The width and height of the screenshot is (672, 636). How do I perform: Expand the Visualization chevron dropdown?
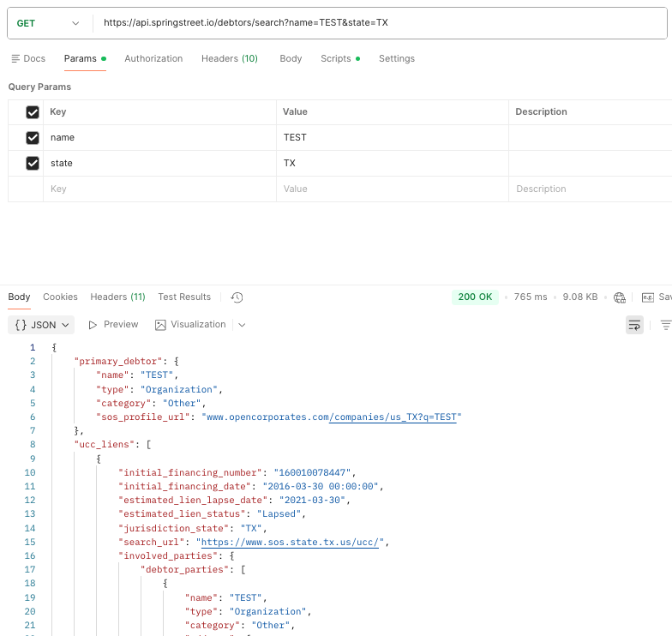(x=242, y=325)
